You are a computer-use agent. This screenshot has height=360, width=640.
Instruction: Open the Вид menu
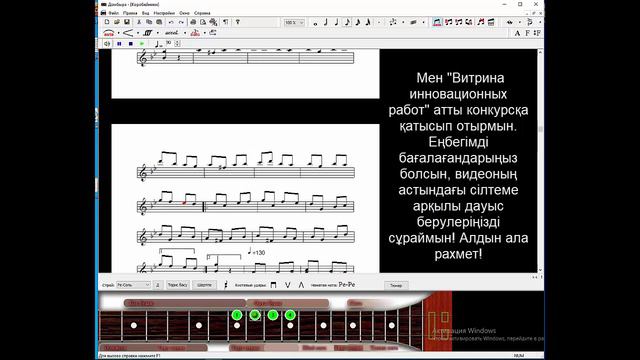tap(145, 13)
